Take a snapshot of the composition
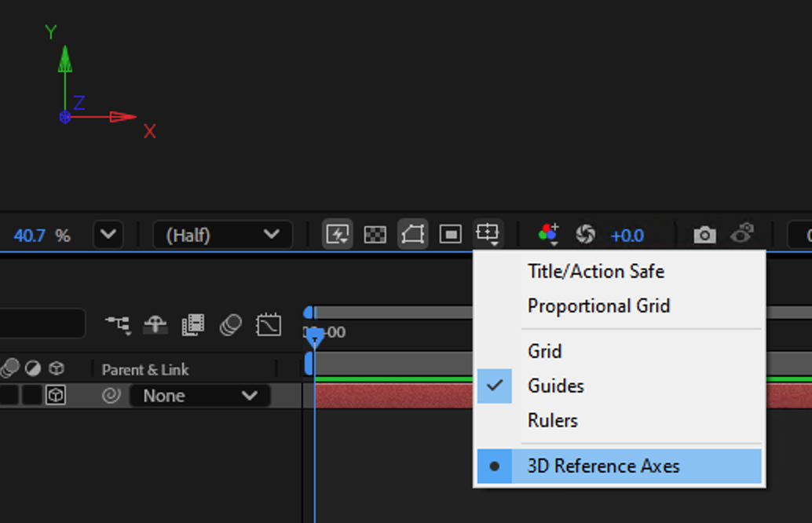 (x=705, y=234)
